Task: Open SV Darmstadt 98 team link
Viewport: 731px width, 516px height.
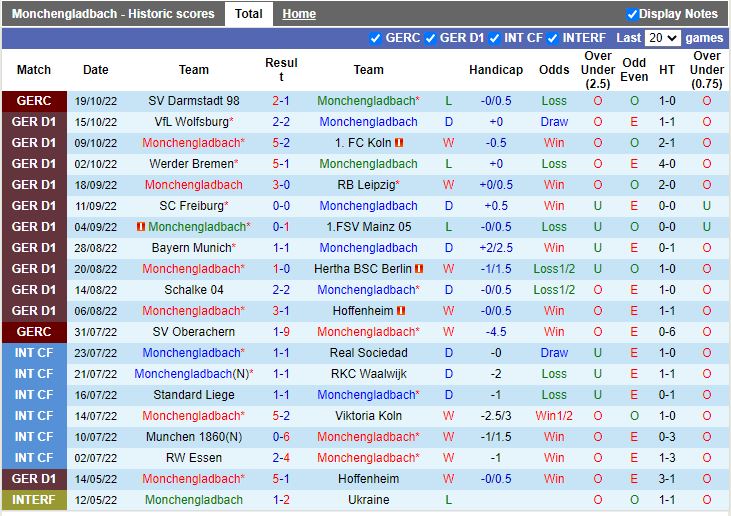Action: 193,101
